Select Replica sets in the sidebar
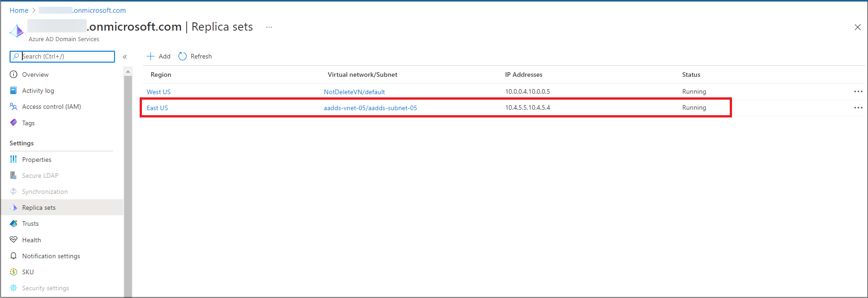Screen dimensions: 868x298 click(x=39, y=208)
